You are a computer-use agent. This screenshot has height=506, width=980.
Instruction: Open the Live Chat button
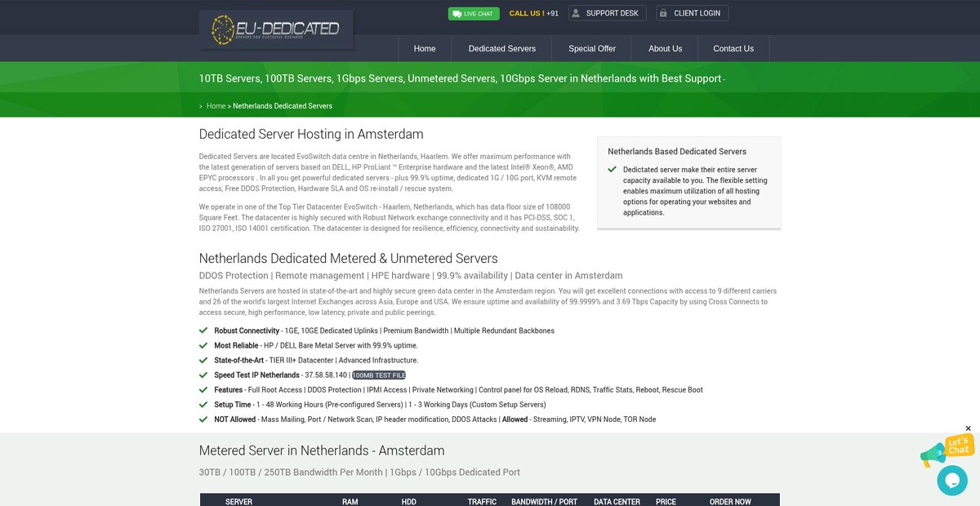474,13
